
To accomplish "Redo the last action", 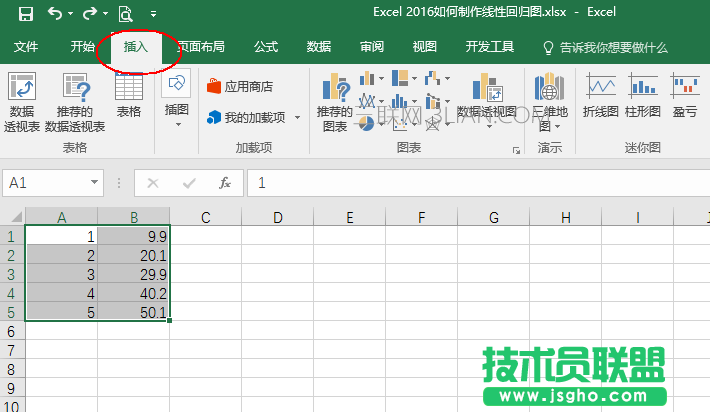I will pyautogui.click(x=90, y=14).
